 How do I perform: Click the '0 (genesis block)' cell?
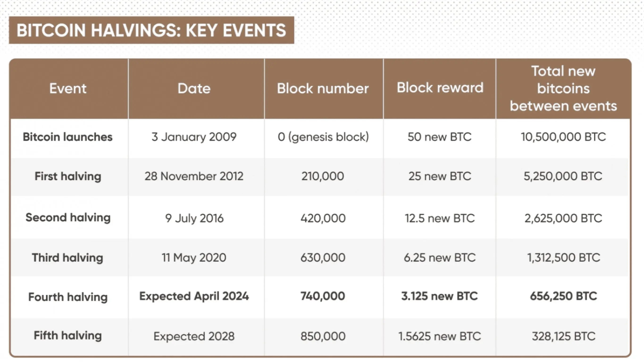(x=323, y=137)
